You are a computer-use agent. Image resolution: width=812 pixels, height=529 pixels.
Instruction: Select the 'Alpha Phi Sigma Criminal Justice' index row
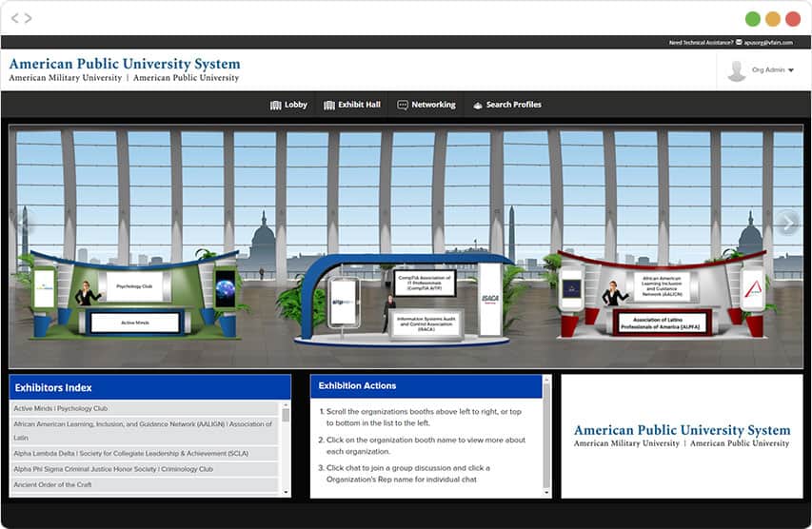pyautogui.click(x=145, y=469)
